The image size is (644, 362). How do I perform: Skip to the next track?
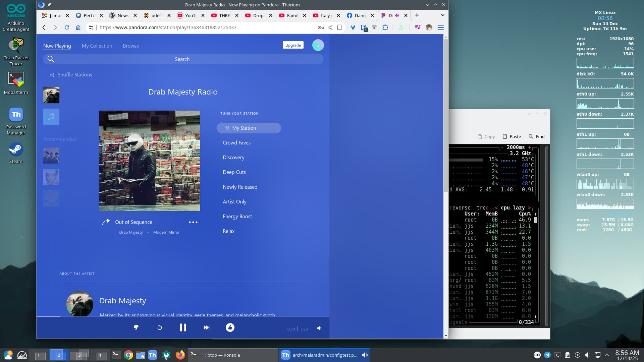coord(207,328)
